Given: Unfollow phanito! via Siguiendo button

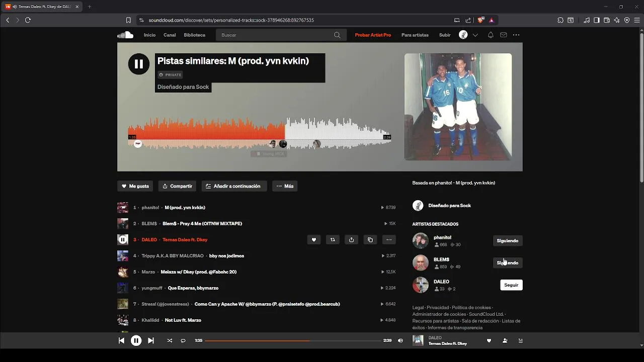Looking at the screenshot, I should click(x=507, y=241).
